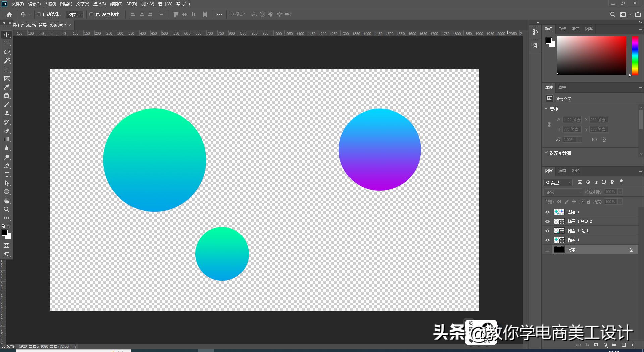Pick a color from the spectrum bar
This screenshot has height=352, width=644.
click(635, 55)
